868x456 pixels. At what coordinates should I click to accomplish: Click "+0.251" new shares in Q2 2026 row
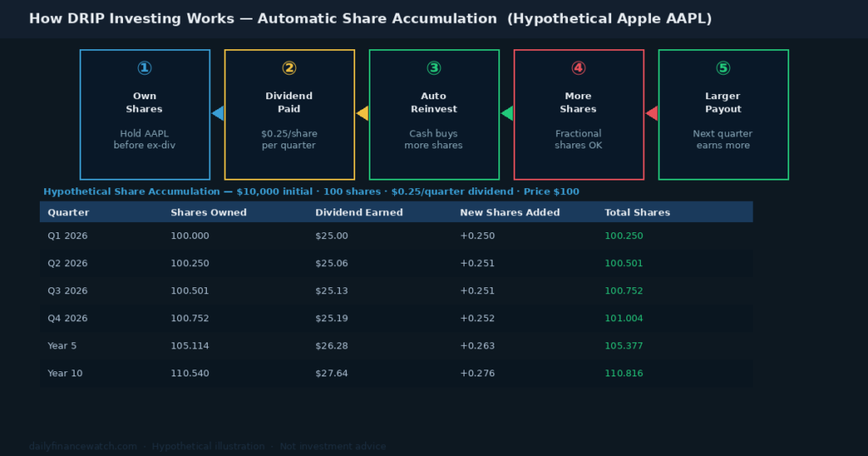pyautogui.click(x=477, y=264)
